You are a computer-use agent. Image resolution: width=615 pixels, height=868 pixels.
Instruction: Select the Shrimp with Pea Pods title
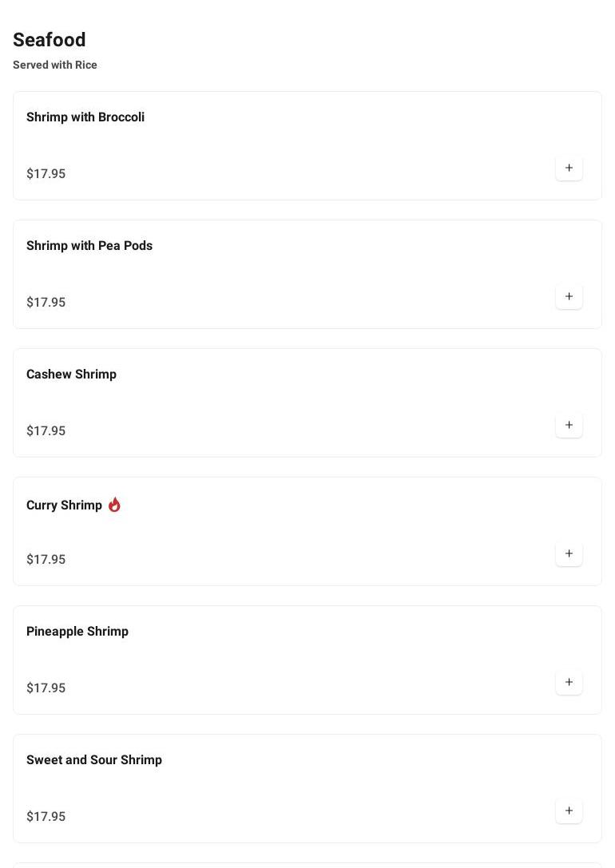pos(89,246)
